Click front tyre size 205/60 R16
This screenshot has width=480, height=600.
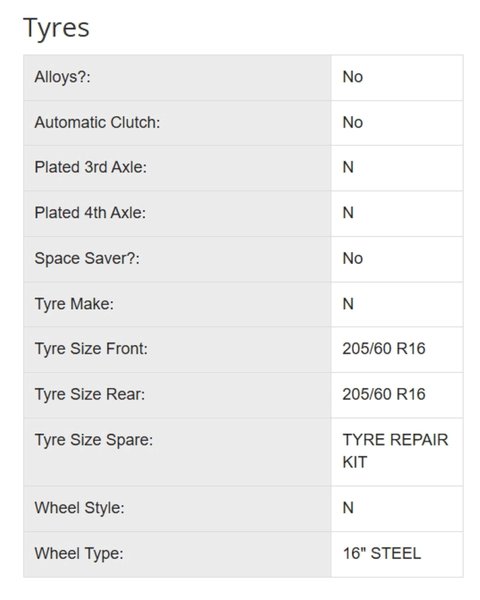[x=384, y=349]
